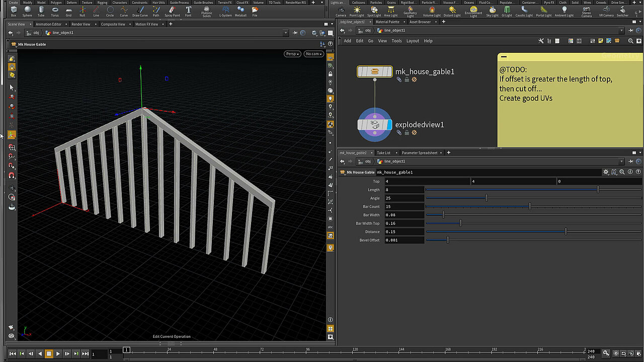Select the Box shelf tool
The image size is (644, 362).
(x=14, y=11)
